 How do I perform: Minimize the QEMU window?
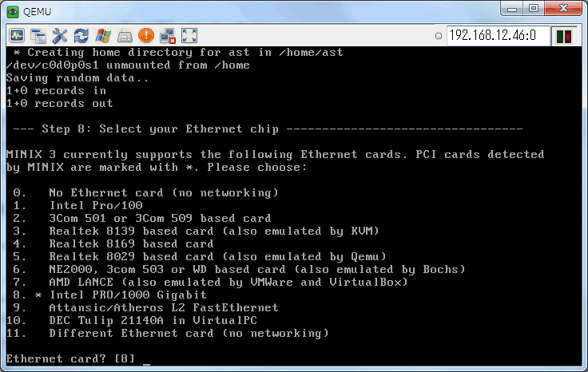[512, 8]
